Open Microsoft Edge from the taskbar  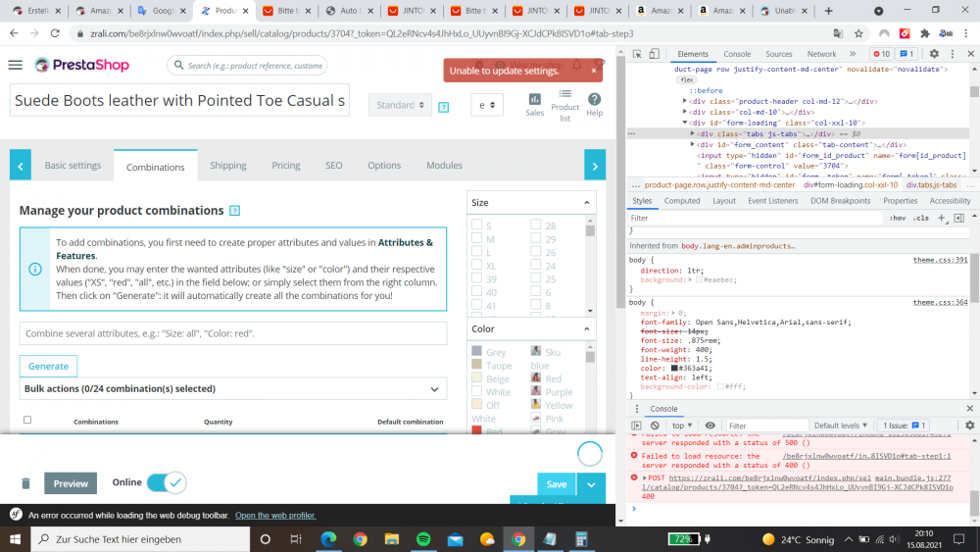[328, 539]
